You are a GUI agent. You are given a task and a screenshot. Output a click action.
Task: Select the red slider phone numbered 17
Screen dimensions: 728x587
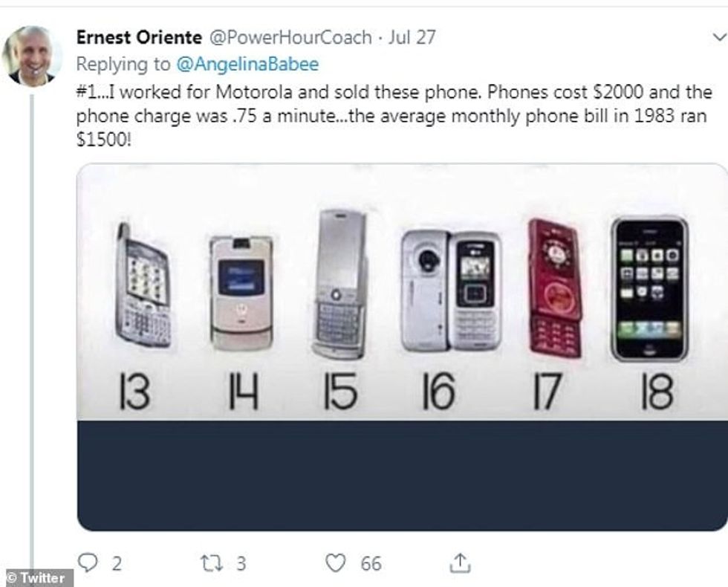click(554, 288)
